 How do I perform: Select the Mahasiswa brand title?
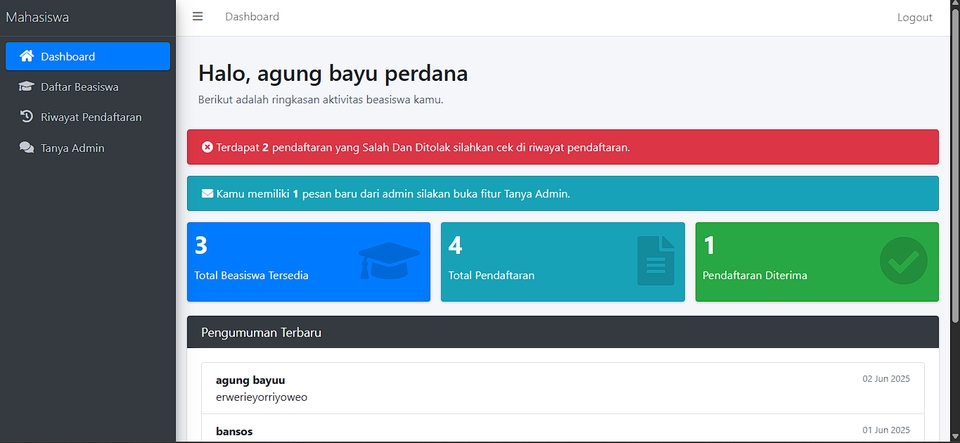pos(37,17)
